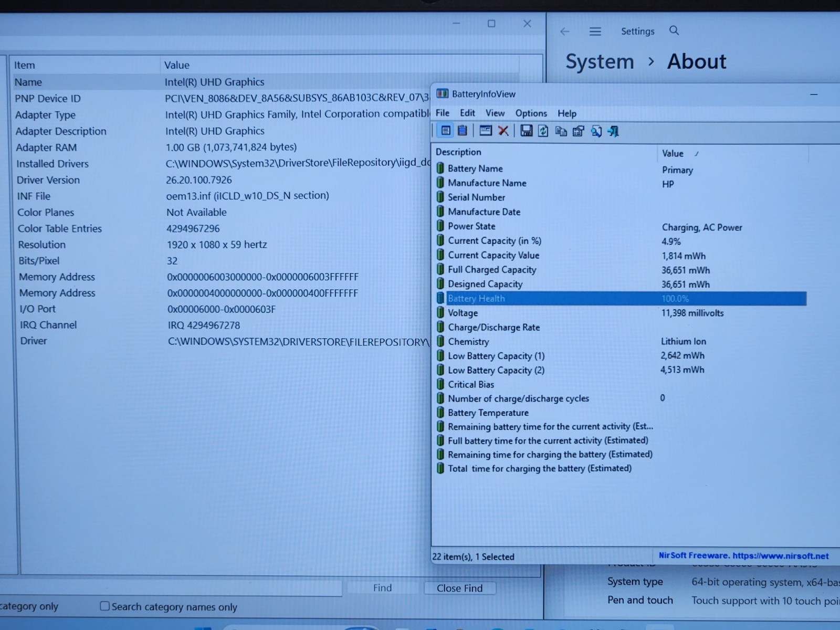Select the Show Battery Information toolbar icon

pos(445,131)
